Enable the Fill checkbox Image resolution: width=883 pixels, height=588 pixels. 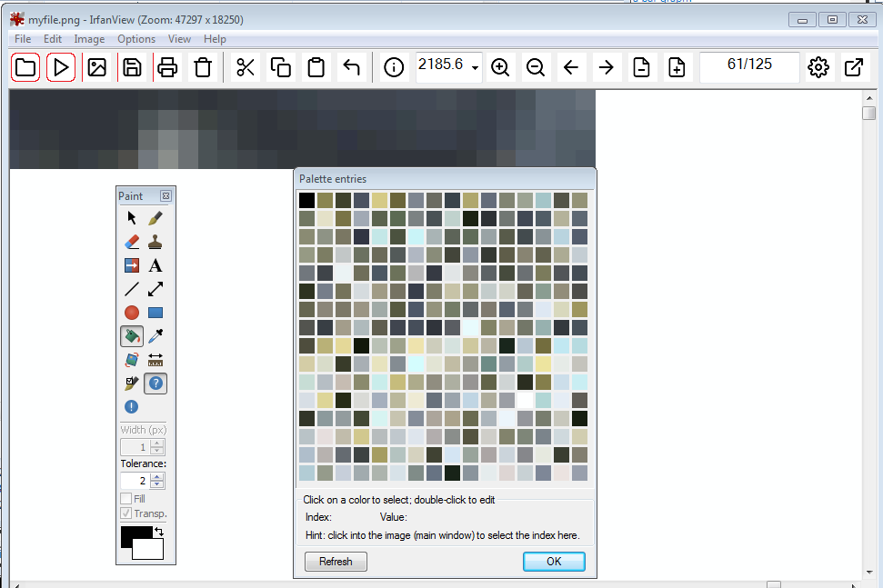click(x=126, y=499)
